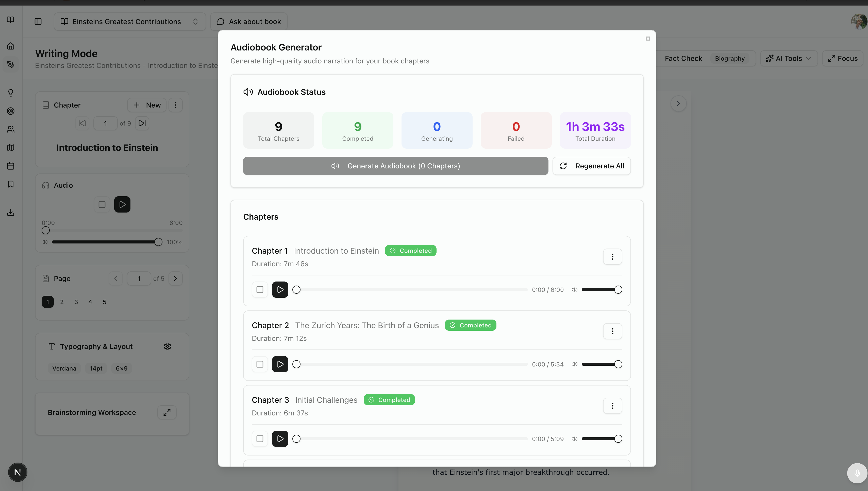Open Chapter 1 options menu
This screenshot has width=868, height=491.
coord(612,257)
